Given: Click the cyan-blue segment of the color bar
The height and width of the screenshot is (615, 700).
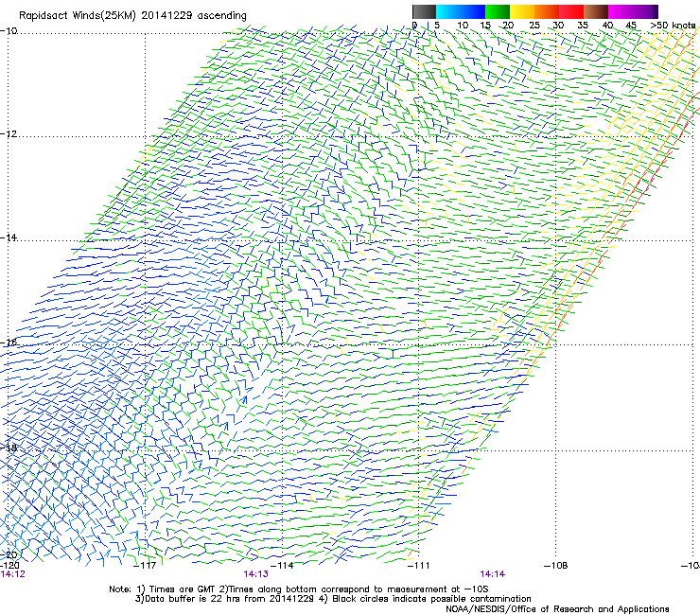Looking at the screenshot, I should coord(461,11).
